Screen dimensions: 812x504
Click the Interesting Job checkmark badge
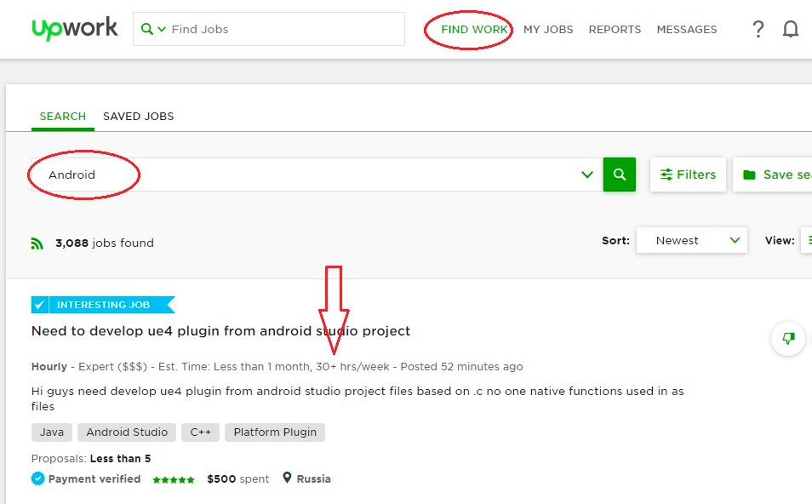point(40,305)
